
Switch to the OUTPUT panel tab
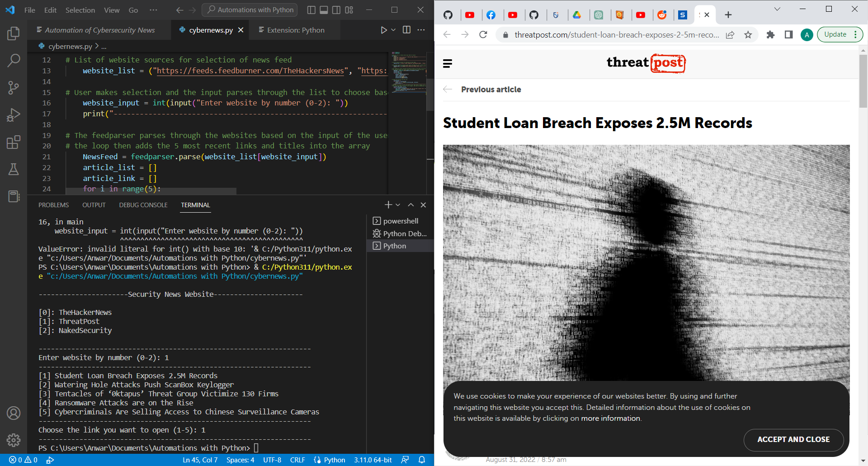94,205
